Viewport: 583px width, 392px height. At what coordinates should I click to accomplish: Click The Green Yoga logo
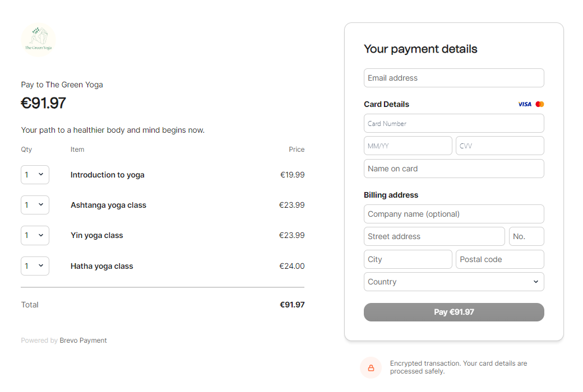[38, 40]
